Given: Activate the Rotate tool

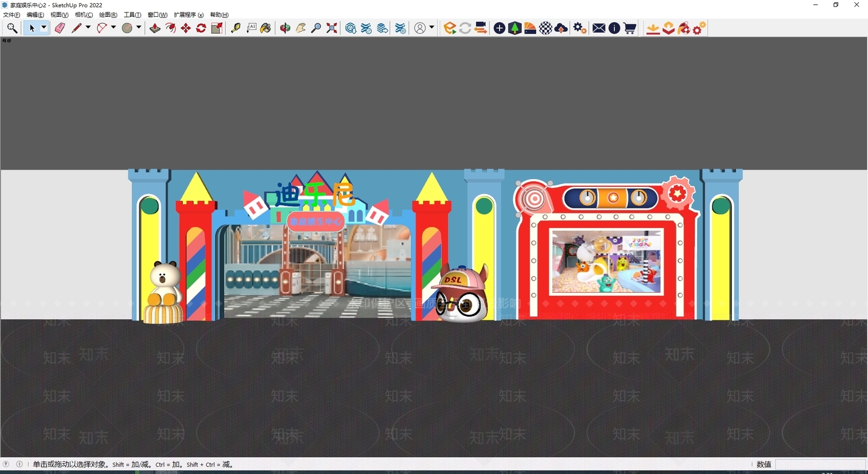Looking at the screenshot, I should [x=201, y=28].
